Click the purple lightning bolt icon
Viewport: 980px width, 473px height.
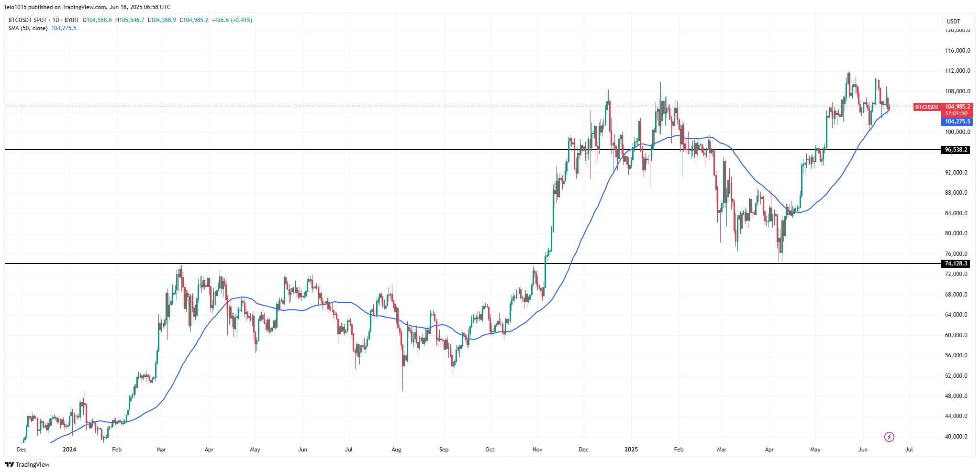pos(889,437)
